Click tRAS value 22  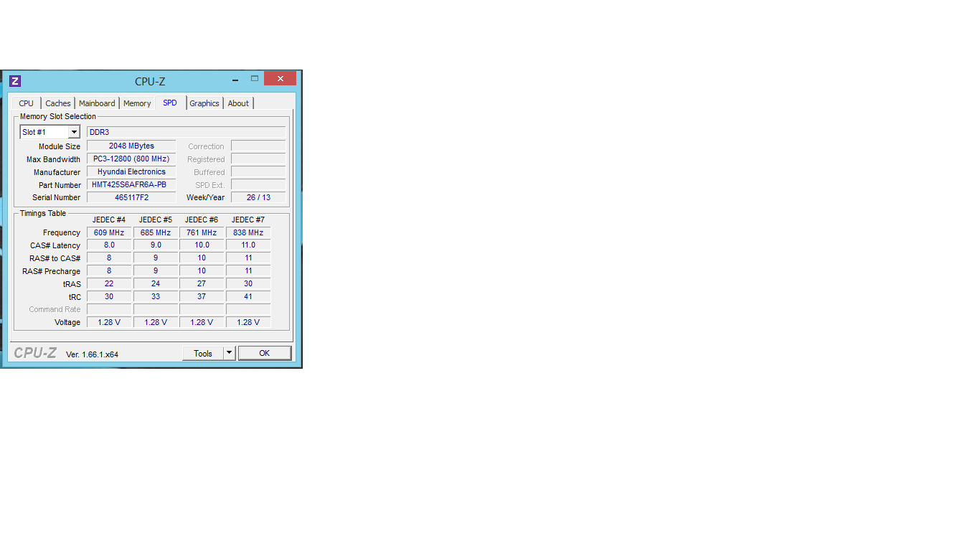109,283
